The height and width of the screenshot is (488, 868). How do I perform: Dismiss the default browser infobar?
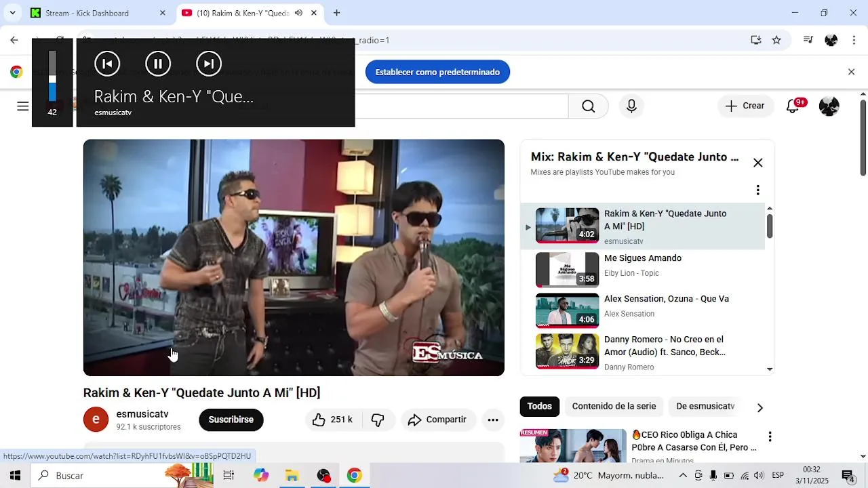[x=852, y=72]
